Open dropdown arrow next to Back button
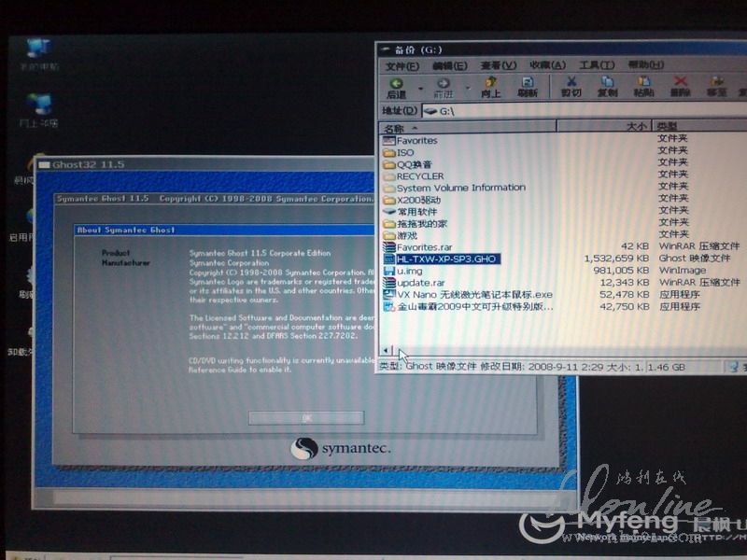The width and height of the screenshot is (747, 560). [x=421, y=89]
